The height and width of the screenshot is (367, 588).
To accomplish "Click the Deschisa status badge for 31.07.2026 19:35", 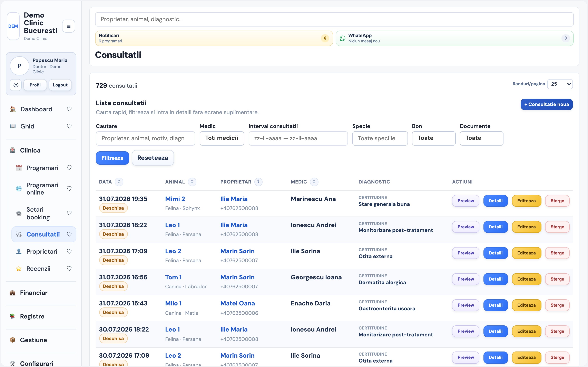I will click(113, 208).
